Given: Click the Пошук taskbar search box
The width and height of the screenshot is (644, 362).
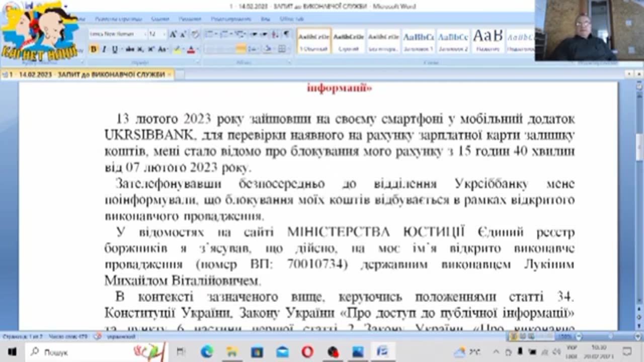Looking at the screenshot, I should (x=96, y=351).
